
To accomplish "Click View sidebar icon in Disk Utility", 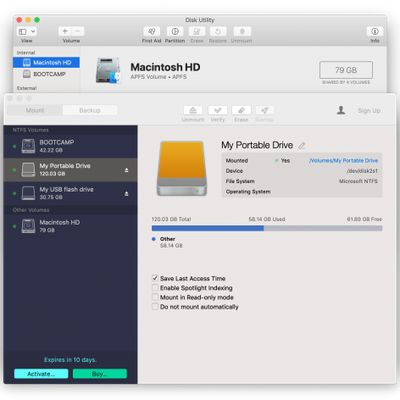I will click(x=23, y=32).
